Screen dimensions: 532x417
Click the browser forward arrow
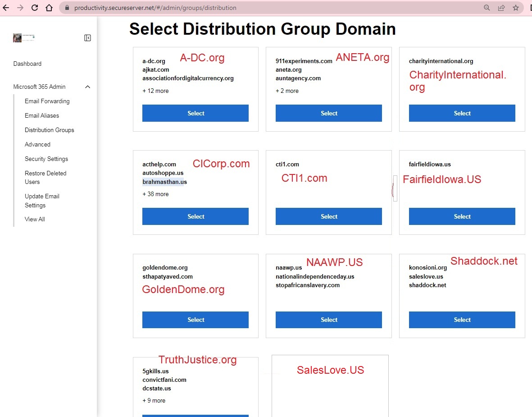click(20, 8)
